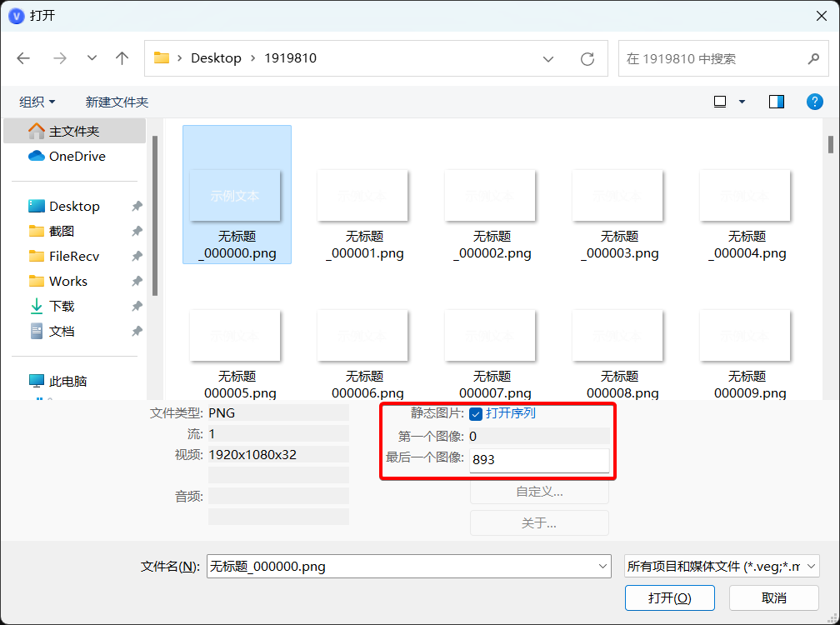Click the 自定义 button

[x=539, y=492]
